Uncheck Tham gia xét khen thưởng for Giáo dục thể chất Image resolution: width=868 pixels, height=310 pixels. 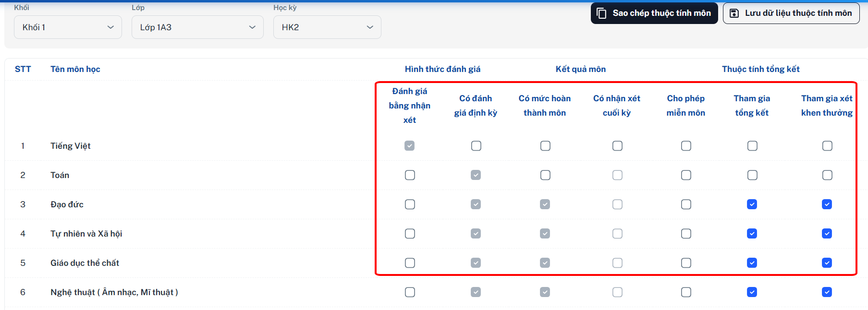(827, 262)
